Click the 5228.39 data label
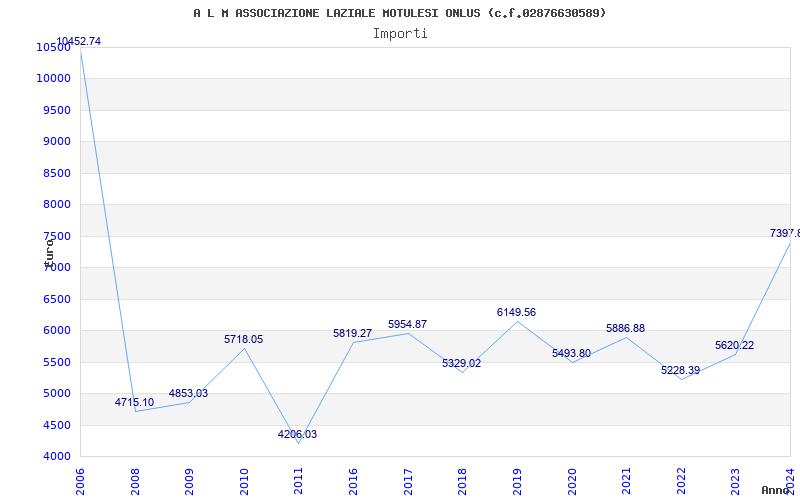Screen dimensions: 800x500 pyautogui.click(x=680, y=371)
